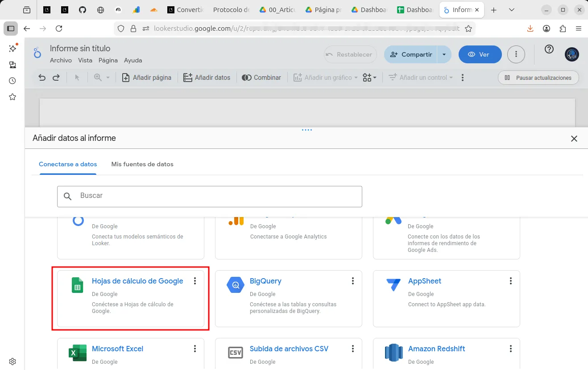Expand the Añadir un control dropdown
The width and height of the screenshot is (588, 370).
(x=420, y=78)
